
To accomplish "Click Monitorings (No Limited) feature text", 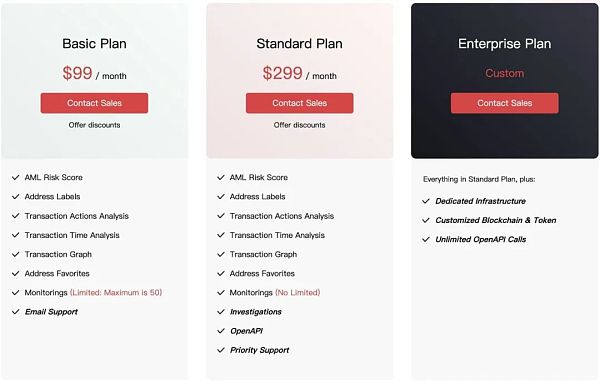I will (x=275, y=293).
